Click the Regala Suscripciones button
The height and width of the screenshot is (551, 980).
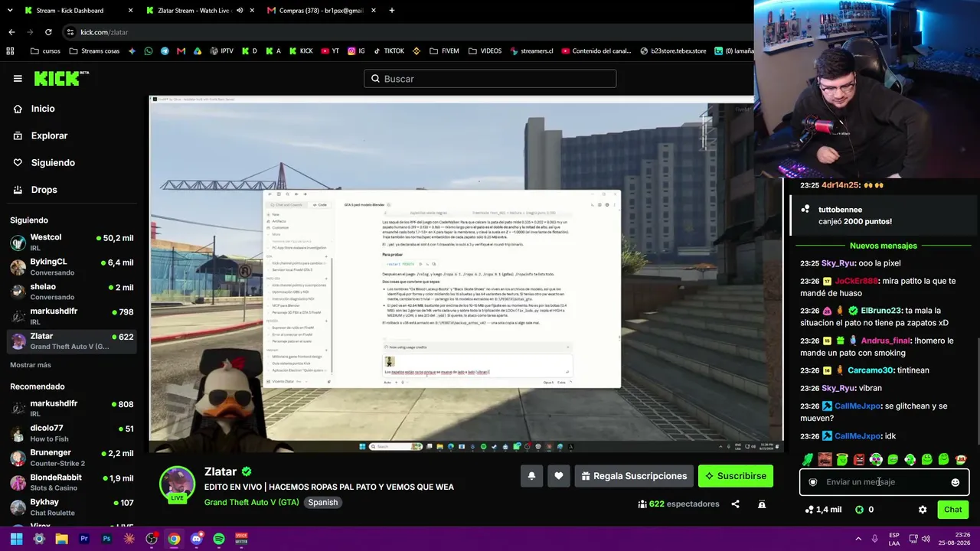coord(634,476)
